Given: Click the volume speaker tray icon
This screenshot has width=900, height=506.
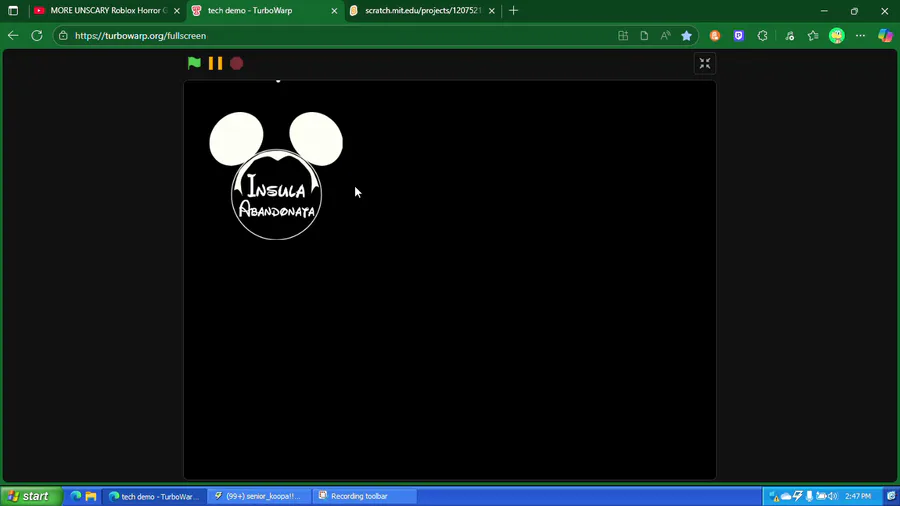Looking at the screenshot, I should tap(833, 496).
